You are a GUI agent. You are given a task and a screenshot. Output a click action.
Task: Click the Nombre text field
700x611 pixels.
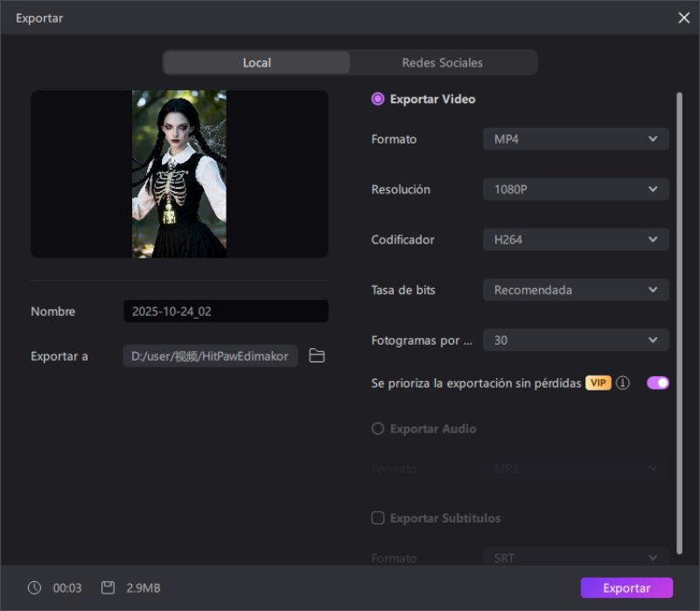click(226, 312)
